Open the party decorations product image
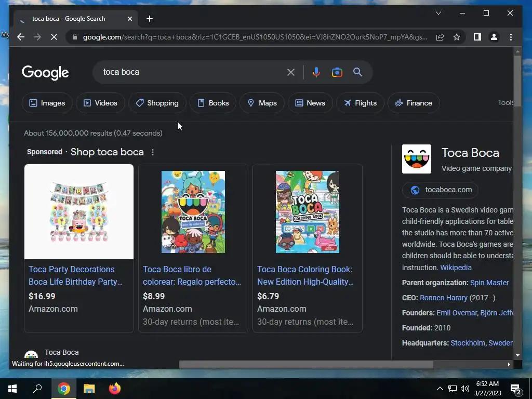The image size is (532, 399). 79,212
